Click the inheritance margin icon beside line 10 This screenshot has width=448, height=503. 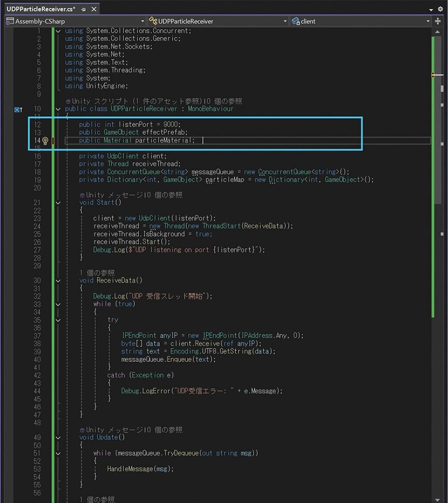click(x=18, y=109)
